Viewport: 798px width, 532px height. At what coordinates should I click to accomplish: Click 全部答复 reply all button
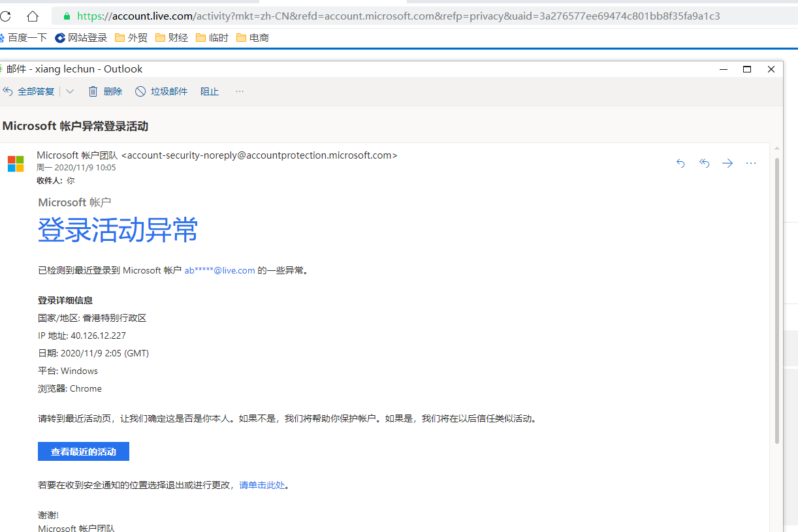(x=29, y=91)
